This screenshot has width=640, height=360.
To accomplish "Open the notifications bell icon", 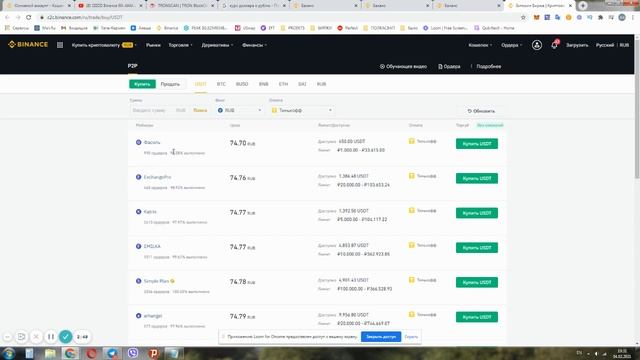I will coord(554,45).
